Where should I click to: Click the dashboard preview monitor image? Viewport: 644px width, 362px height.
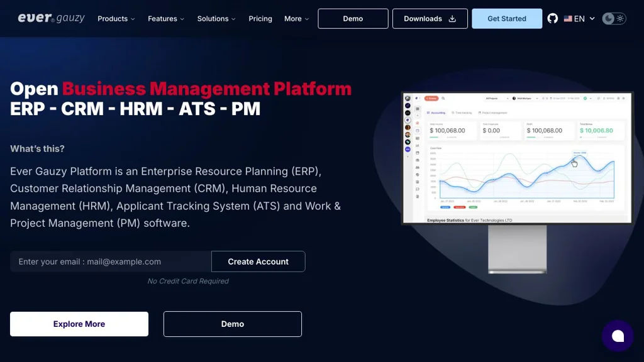517,182
